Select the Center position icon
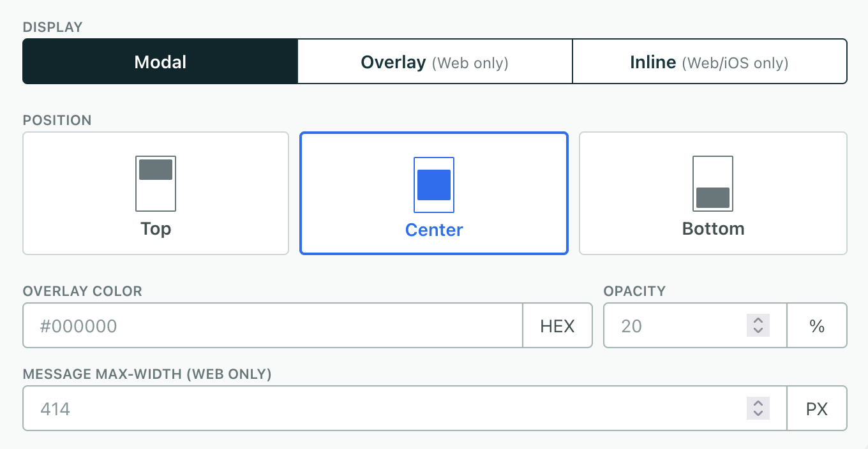This screenshot has width=868, height=449. point(434,185)
